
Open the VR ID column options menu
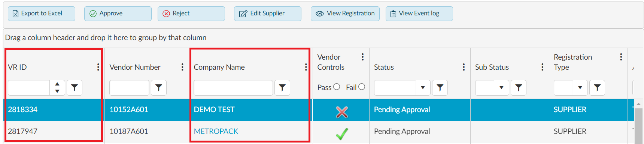pyautogui.click(x=98, y=67)
